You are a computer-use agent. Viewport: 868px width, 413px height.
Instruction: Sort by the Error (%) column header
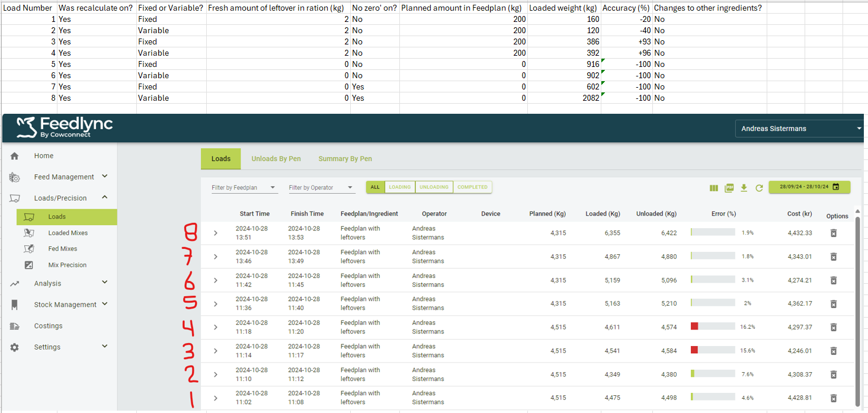[723, 214]
